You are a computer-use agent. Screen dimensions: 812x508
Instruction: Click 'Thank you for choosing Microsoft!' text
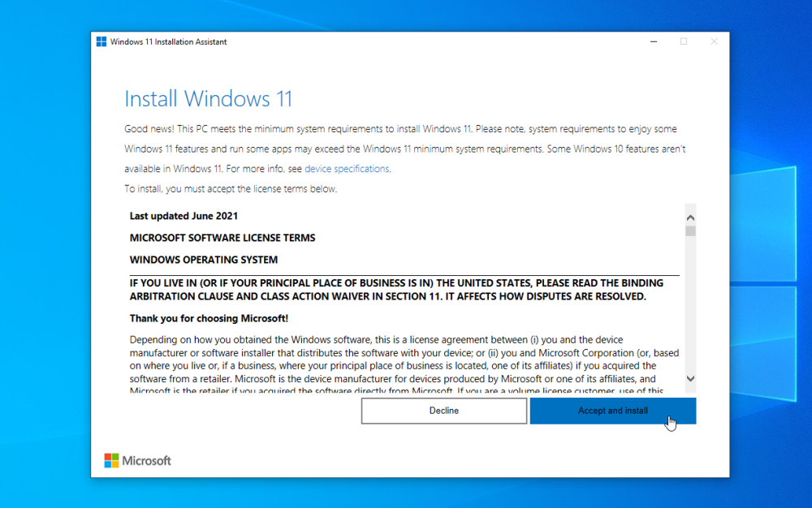(x=209, y=318)
